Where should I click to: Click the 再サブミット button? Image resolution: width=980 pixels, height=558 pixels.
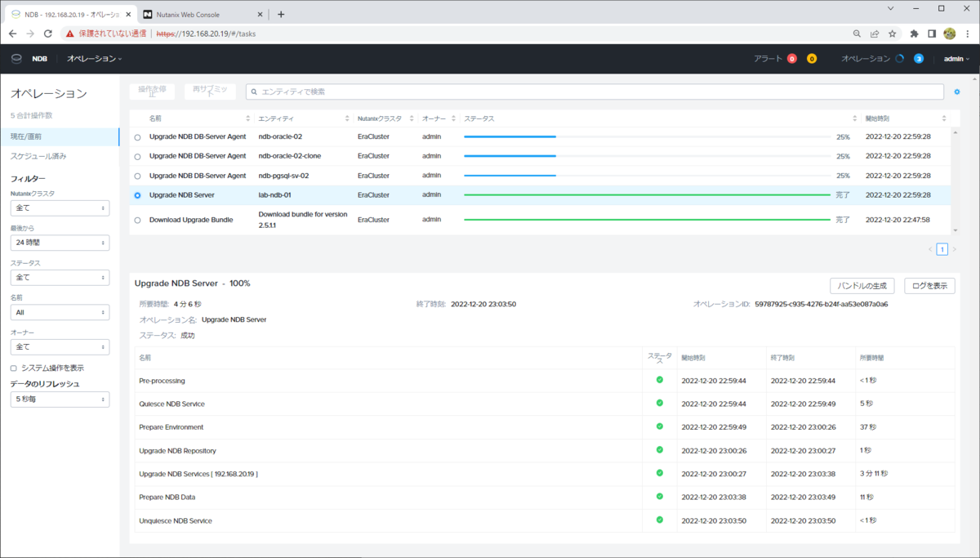(x=210, y=92)
